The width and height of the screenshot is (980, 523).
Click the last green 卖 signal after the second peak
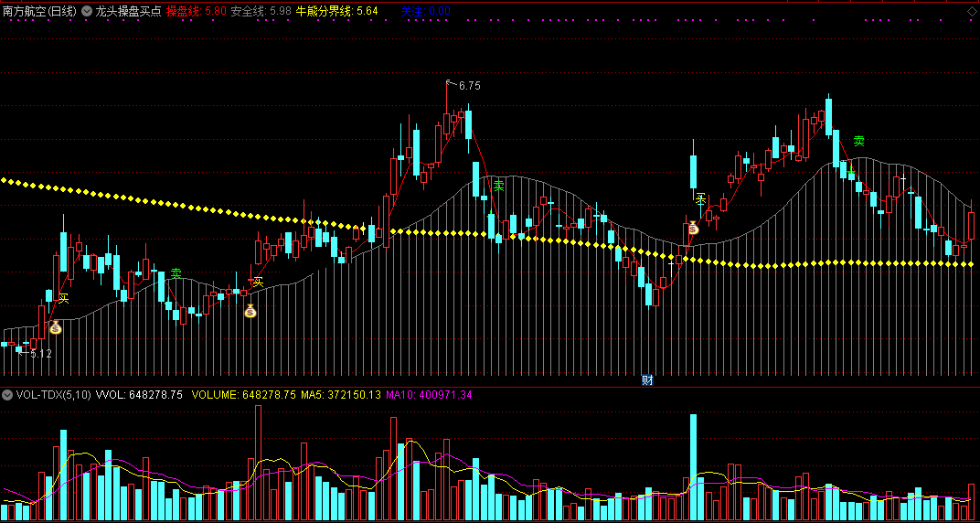click(859, 141)
